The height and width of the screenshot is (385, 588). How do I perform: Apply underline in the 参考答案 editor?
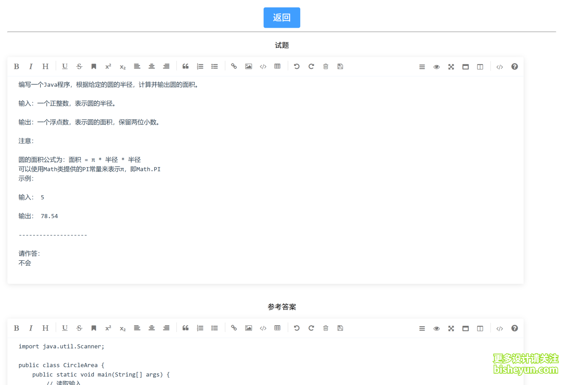65,328
